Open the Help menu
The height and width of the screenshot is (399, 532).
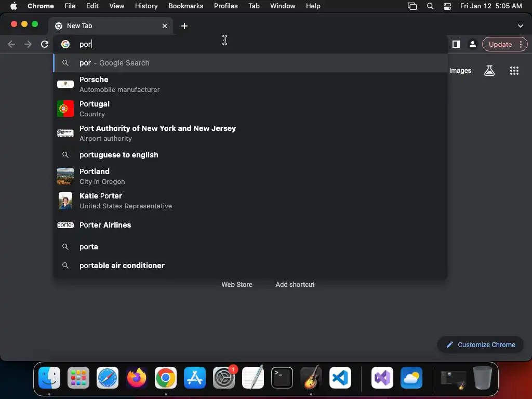click(313, 6)
